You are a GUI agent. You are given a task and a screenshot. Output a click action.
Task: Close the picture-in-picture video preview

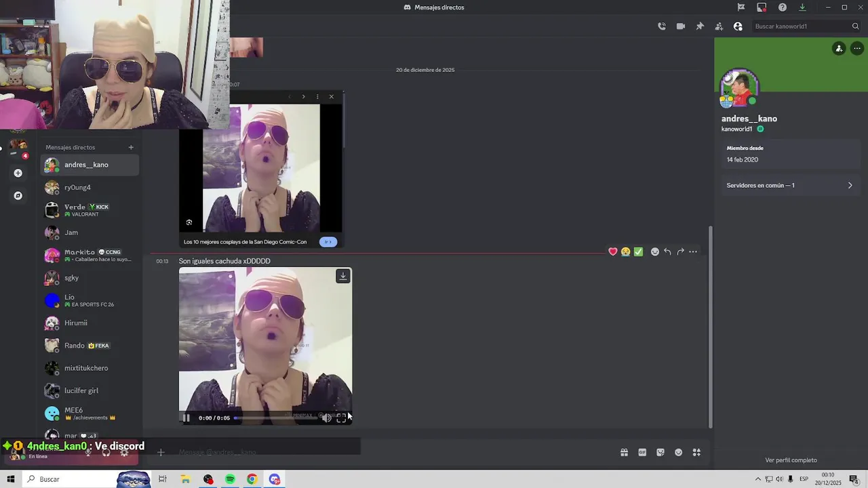[x=332, y=96]
